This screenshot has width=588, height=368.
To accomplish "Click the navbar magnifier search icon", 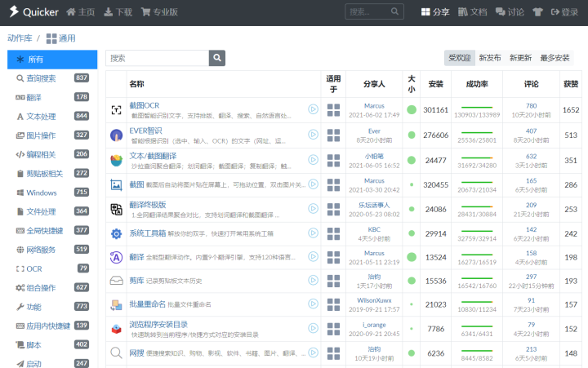I will click(x=395, y=11).
